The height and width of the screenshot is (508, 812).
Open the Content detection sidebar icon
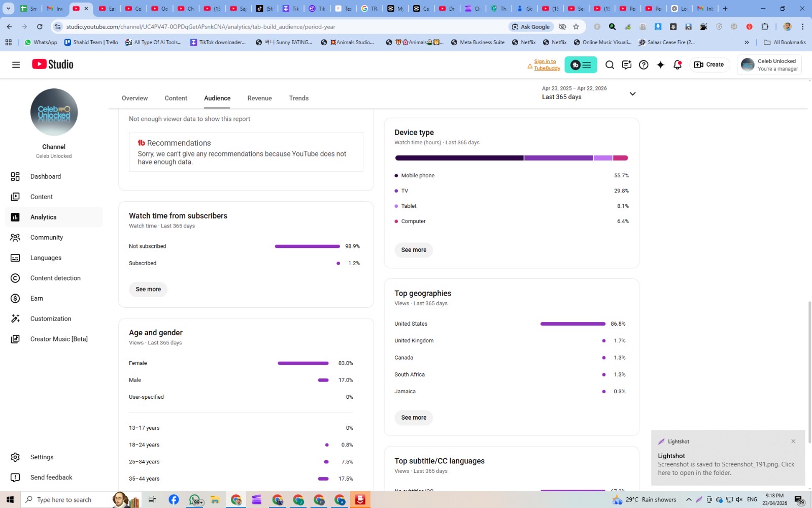15,278
